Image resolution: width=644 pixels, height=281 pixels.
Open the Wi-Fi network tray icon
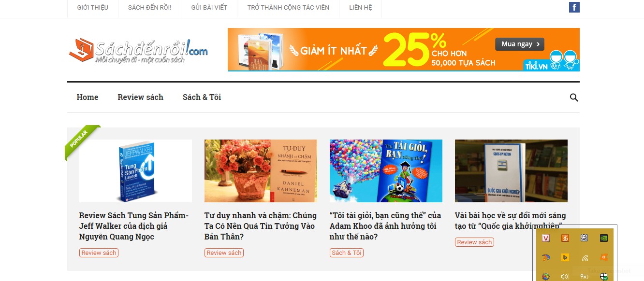tap(585, 257)
